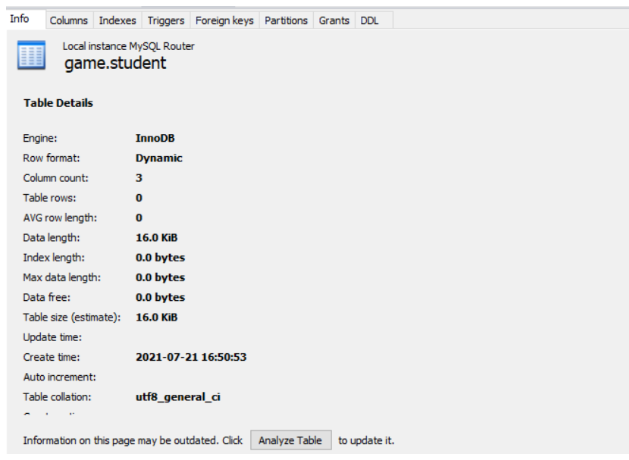Click the Create time value 2021-07-21 16:50:53
Screen dimensions: 629x460
point(191,357)
